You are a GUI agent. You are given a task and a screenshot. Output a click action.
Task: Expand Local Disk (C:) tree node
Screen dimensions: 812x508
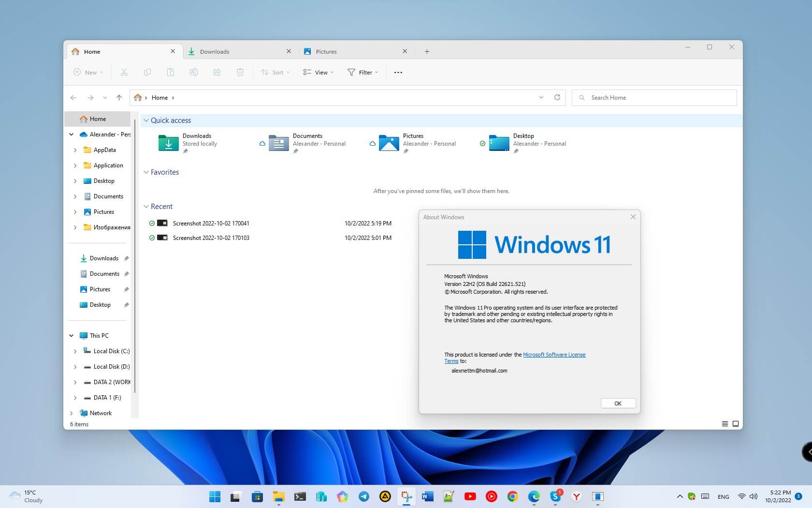coord(75,351)
